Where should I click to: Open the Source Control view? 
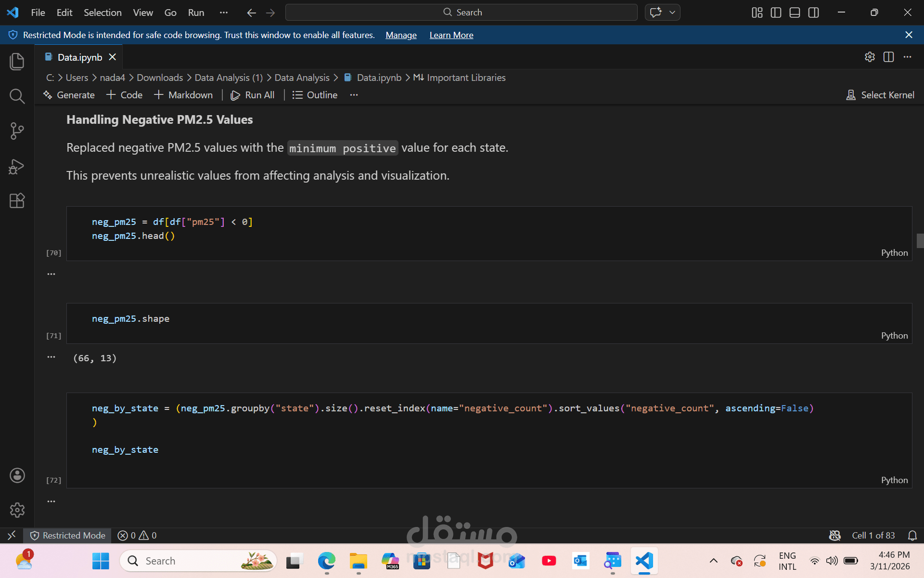coord(17,131)
